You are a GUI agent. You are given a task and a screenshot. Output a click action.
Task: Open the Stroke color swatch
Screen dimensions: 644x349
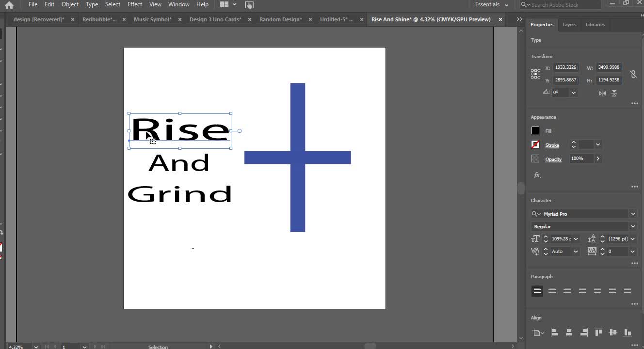[535, 144]
